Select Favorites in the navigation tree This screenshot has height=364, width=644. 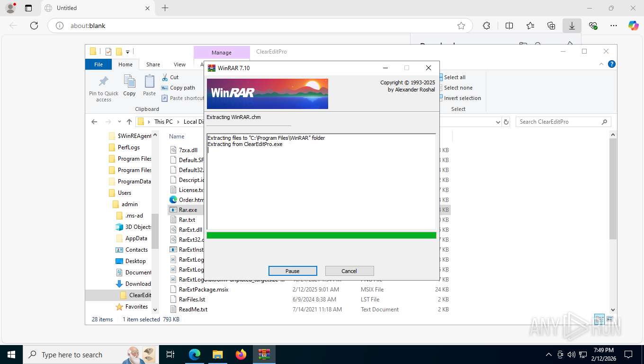click(136, 307)
